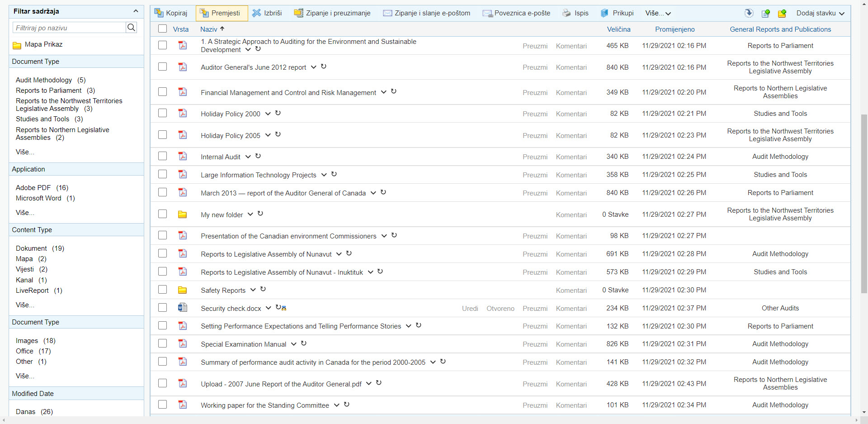Screen dimensions: 868x424
Task: Click the add document icon with green plus
Action: pos(765,14)
